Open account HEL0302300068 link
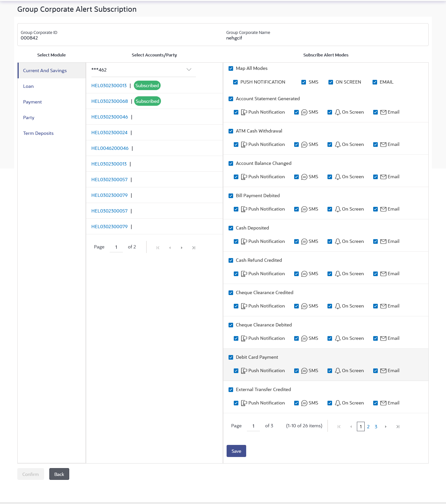The image size is (446, 504). tap(110, 101)
